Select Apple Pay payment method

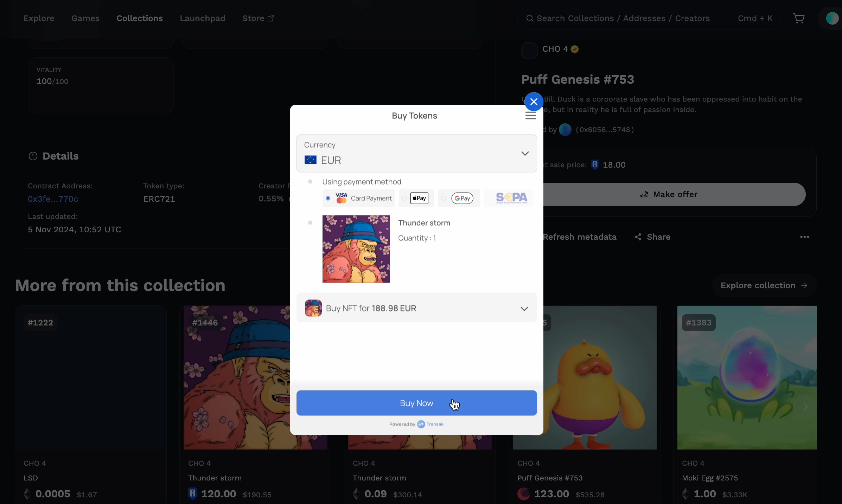[x=416, y=198]
